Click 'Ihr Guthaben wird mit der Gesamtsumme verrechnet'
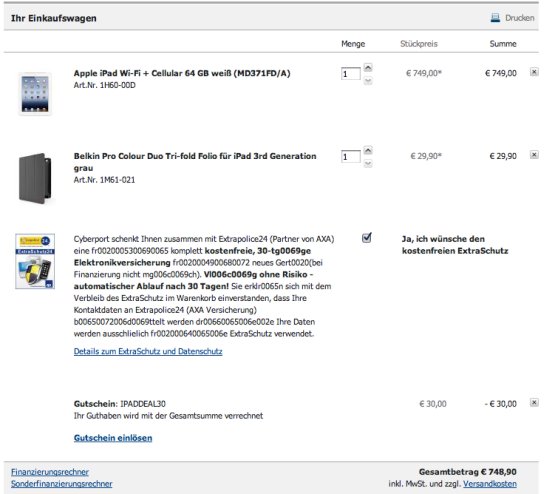 pyautogui.click(x=168, y=416)
